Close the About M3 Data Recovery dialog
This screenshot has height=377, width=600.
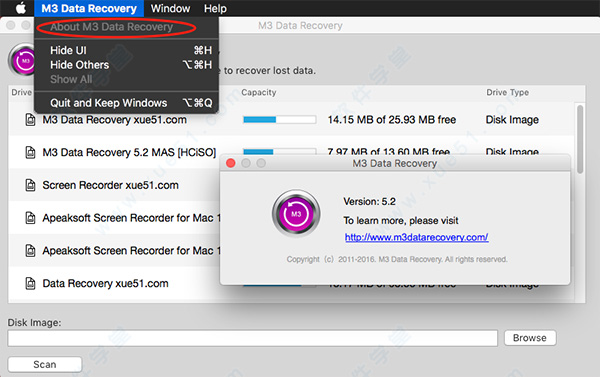click(231, 163)
